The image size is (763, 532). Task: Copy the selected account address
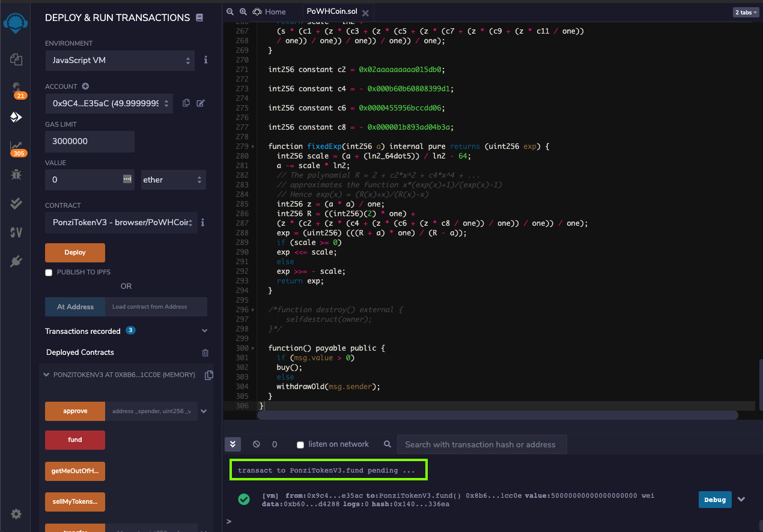186,103
